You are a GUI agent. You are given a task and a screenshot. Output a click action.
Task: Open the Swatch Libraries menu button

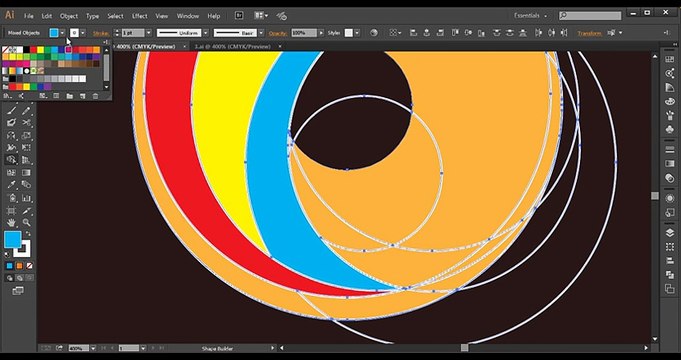[x=7, y=96]
